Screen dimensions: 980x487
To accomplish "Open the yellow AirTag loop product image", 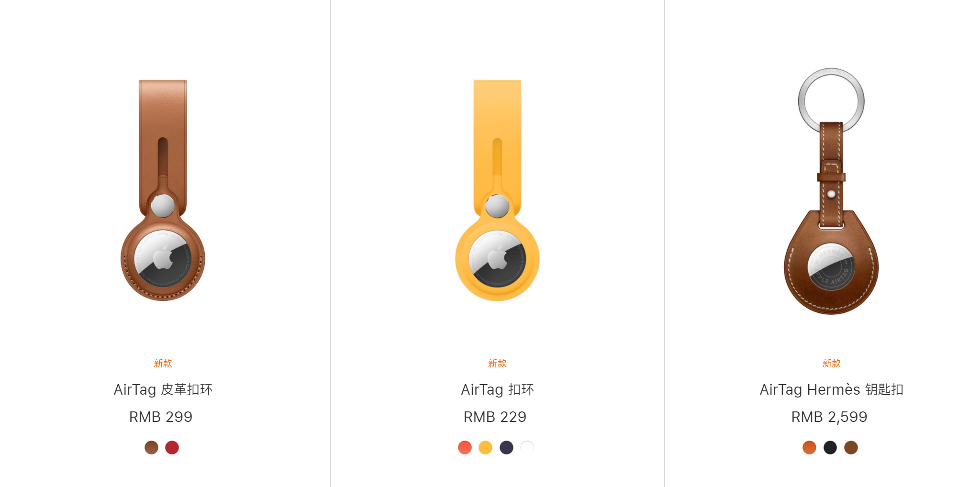I will tap(497, 190).
